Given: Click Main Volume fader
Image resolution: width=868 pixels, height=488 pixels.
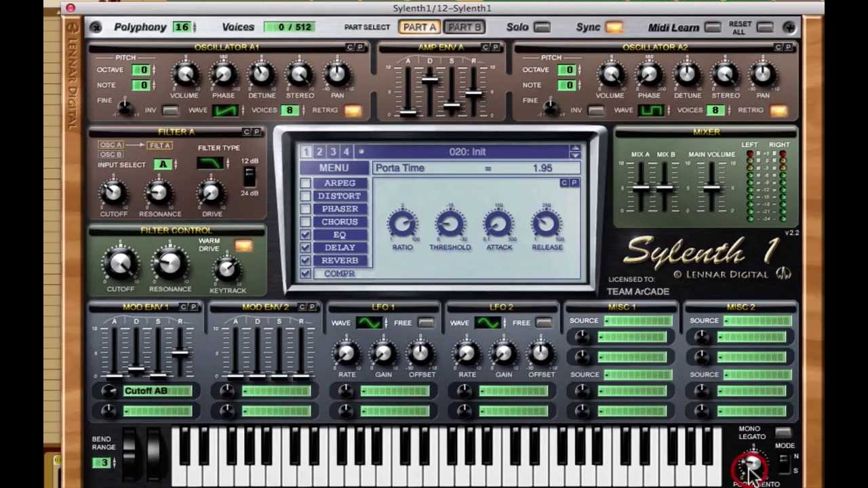Looking at the screenshot, I should click(711, 188).
